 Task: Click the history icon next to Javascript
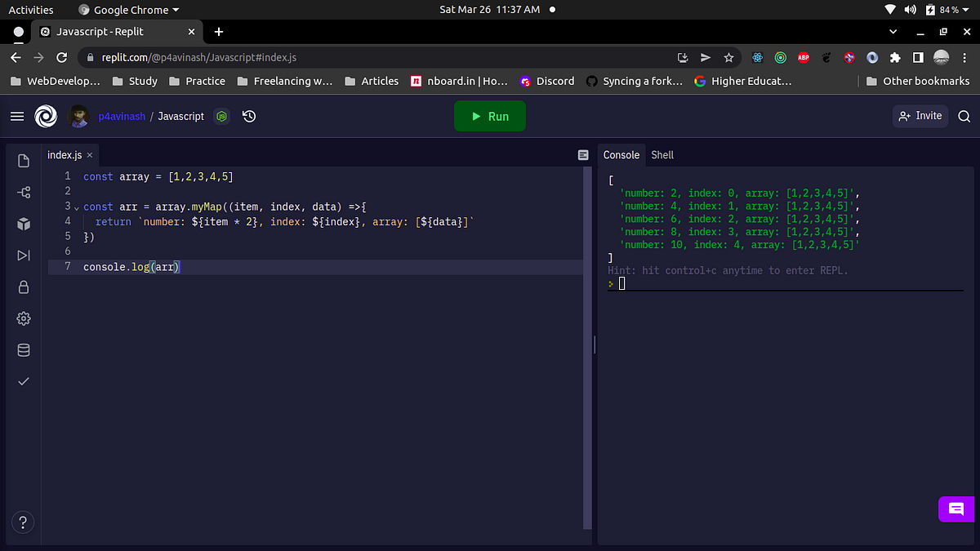[x=248, y=116]
